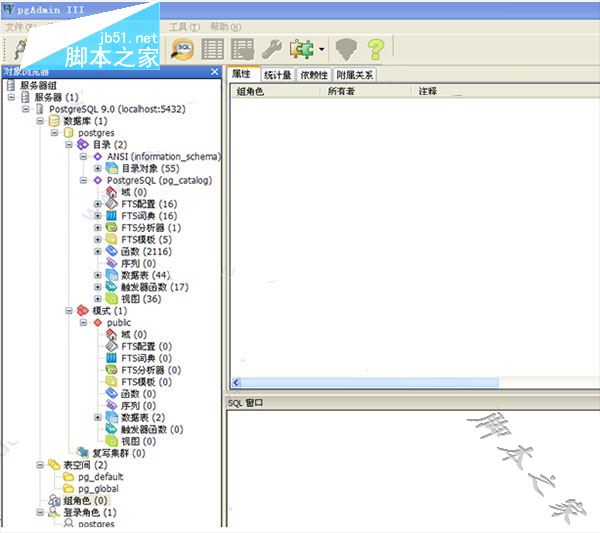The height and width of the screenshot is (533, 600).
Task: Collapse PostgreSQL 9.0 server node
Action: [26, 109]
